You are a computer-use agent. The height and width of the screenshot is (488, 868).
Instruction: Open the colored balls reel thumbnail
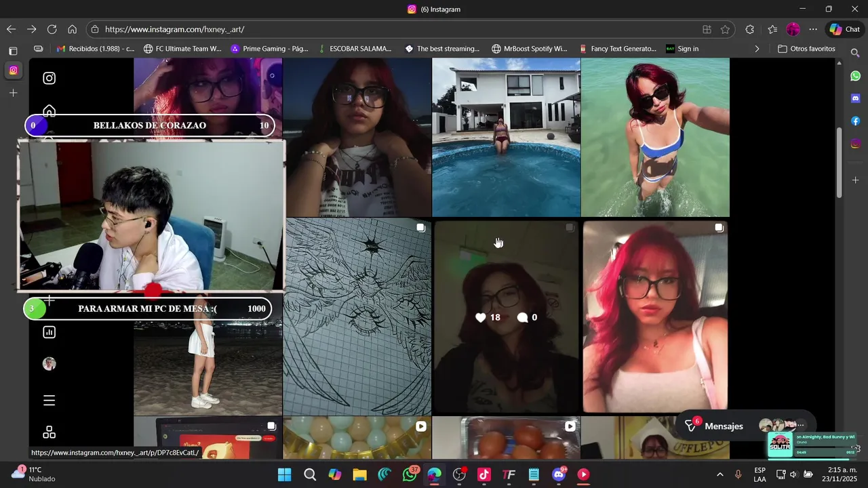[x=357, y=438]
